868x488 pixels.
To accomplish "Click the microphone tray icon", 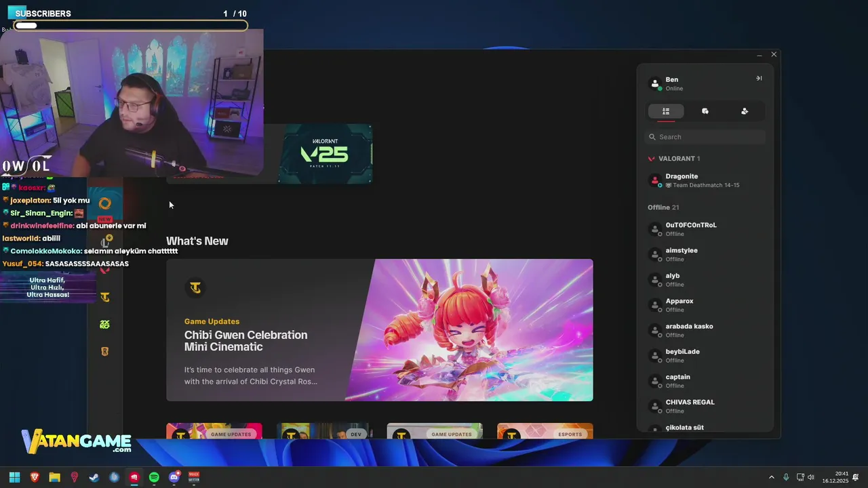I will [x=786, y=477].
